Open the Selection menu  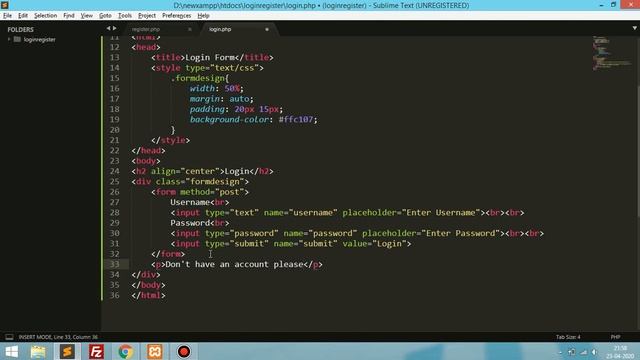coord(45,16)
